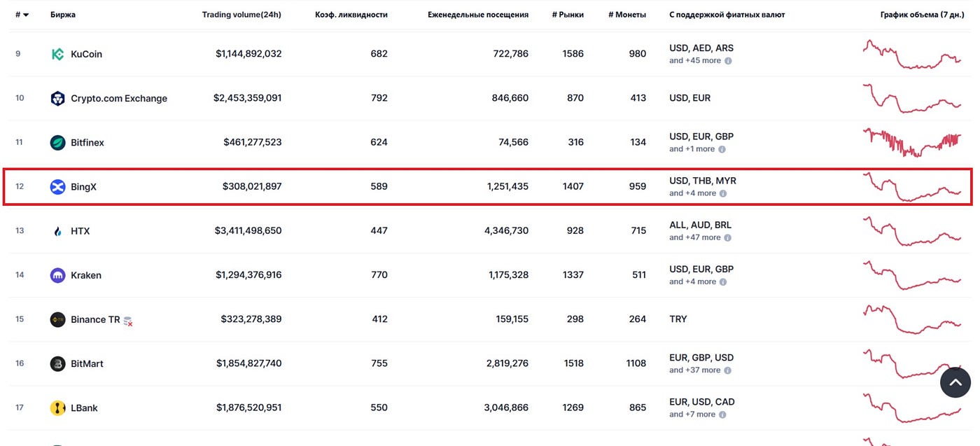Viewport: 980px width, 446px height.
Task: Click Bitfinex's 7-day volume chart
Action: pyautogui.click(x=912, y=142)
